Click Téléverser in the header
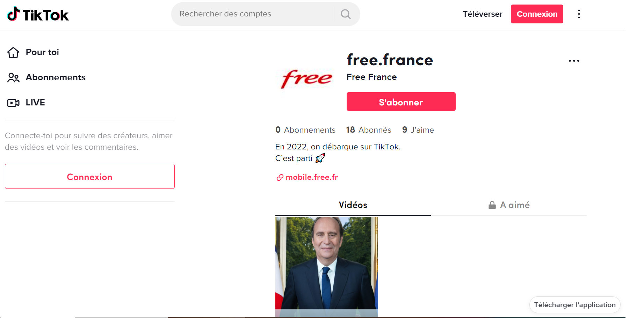 pyautogui.click(x=483, y=14)
